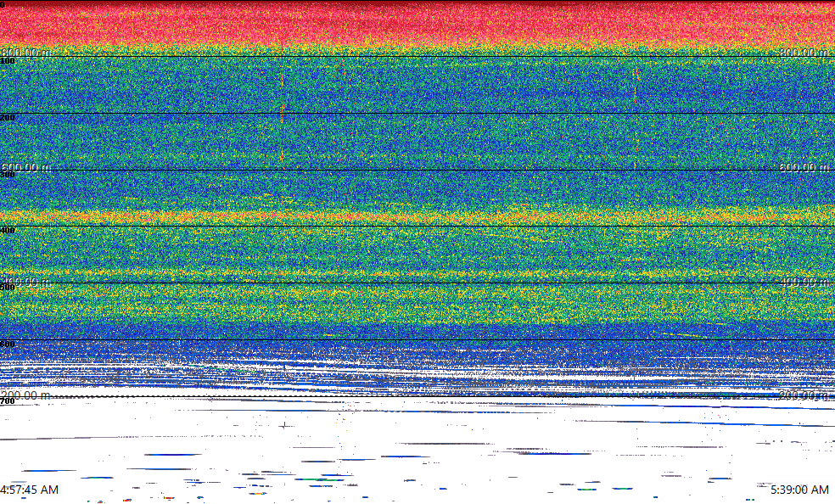Select the left 600.00 m range label
This screenshot has height=504, width=835.
[25, 167]
